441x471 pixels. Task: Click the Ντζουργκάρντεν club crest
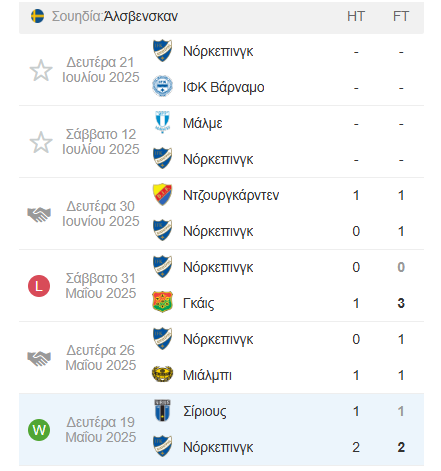pos(162,194)
